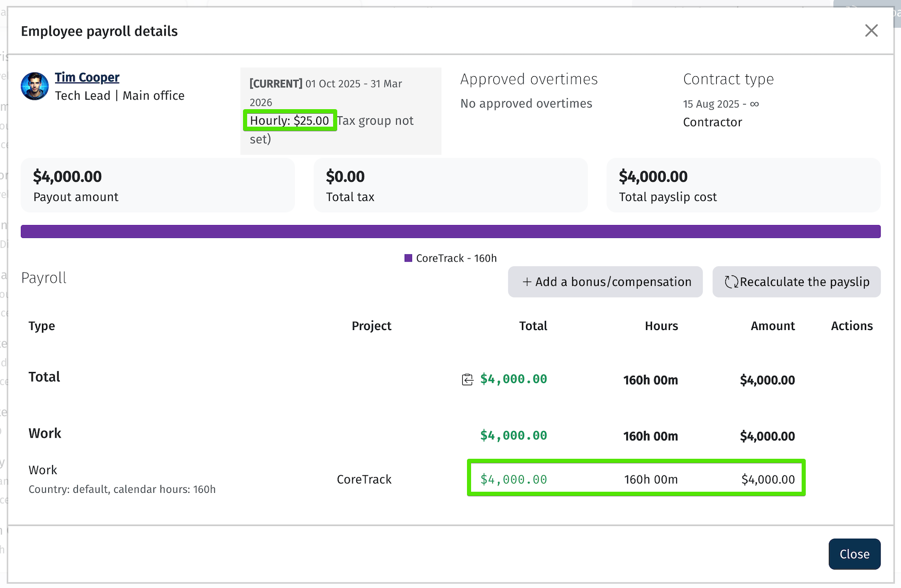901x588 pixels.
Task: Click the copy icon beside Total amount
Action: tap(467, 380)
